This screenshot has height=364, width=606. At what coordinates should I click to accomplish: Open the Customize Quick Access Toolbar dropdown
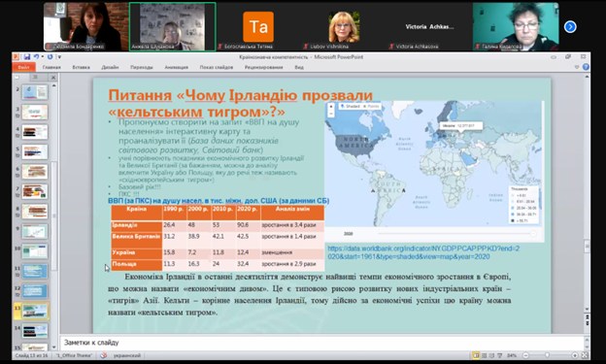59,57
